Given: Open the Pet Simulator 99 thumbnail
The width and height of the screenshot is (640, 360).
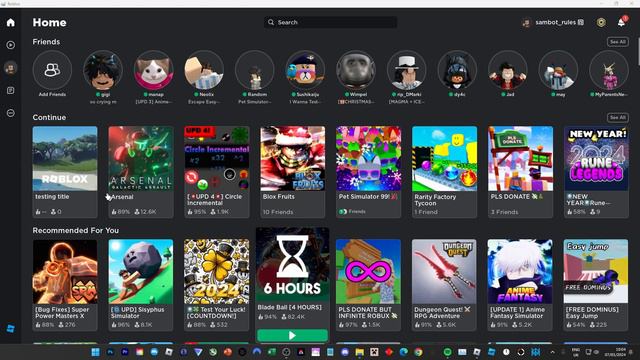Looking at the screenshot, I should click(369, 158).
